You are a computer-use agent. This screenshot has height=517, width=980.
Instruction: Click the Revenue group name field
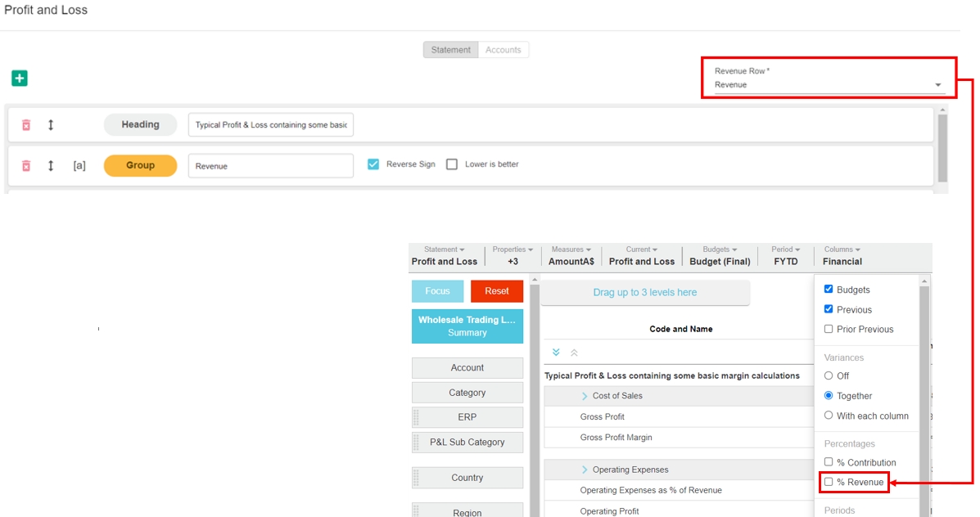point(270,166)
